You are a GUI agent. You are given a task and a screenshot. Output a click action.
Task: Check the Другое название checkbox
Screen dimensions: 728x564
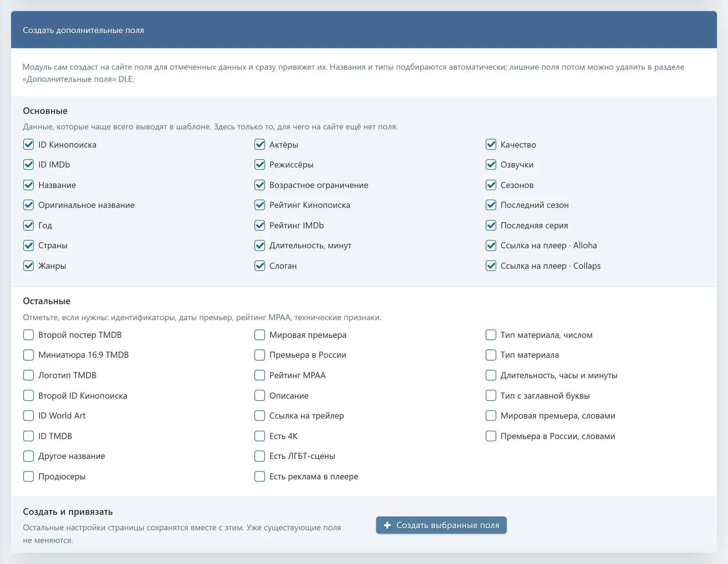click(29, 456)
